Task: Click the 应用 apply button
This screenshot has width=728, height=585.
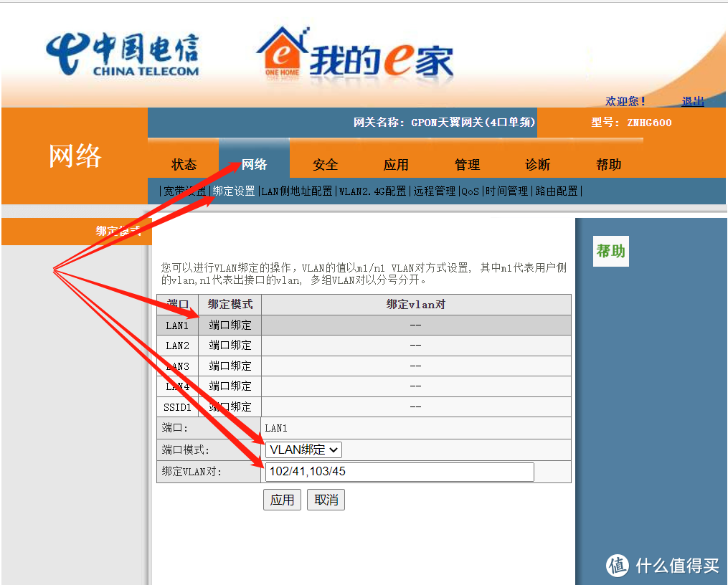Action: coord(282,500)
